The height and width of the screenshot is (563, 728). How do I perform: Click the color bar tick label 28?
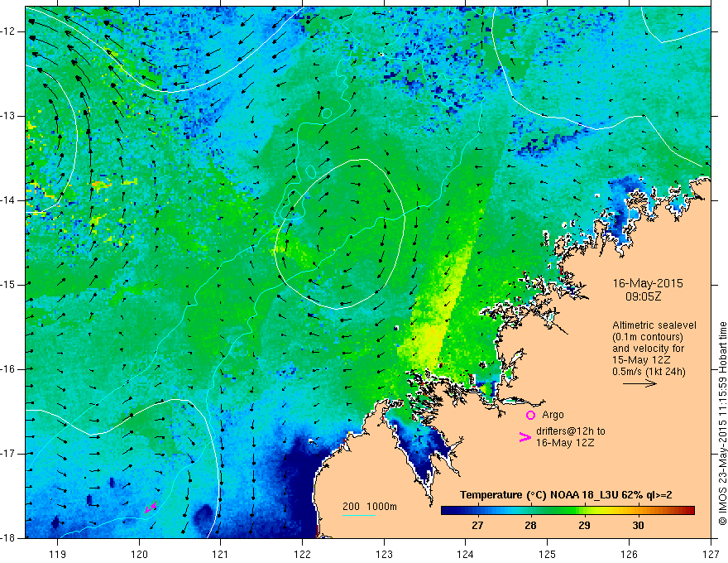pyautogui.click(x=530, y=526)
